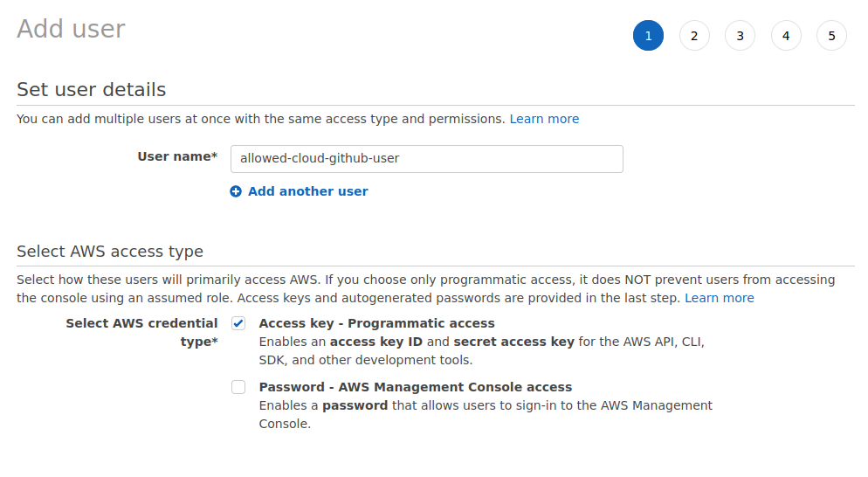Click the Add user page heading
The width and height of the screenshot is (868, 477).
pyautogui.click(x=72, y=29)
